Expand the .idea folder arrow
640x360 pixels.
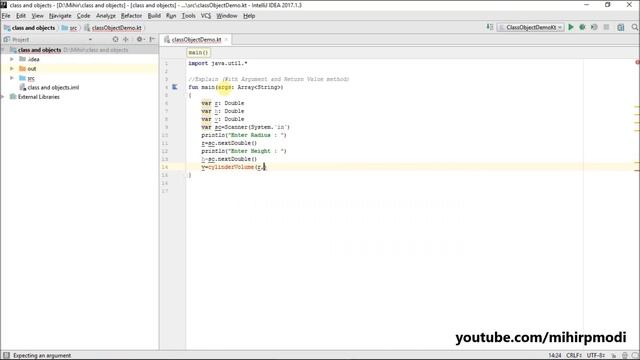pyautogui.click(x=12, y=59)
